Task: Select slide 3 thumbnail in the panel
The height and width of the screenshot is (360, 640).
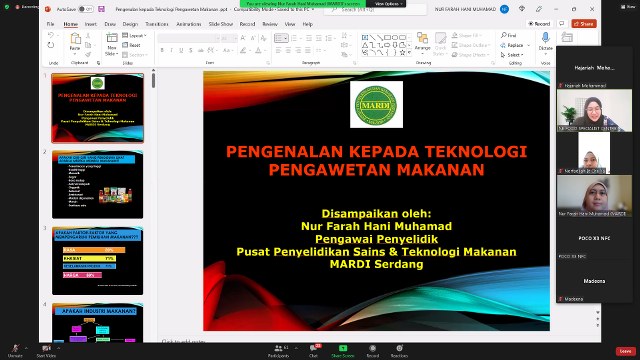Action: [98, 261]
